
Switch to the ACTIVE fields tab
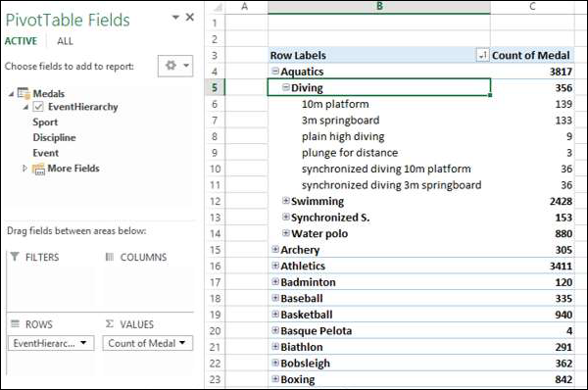point(21,41)
